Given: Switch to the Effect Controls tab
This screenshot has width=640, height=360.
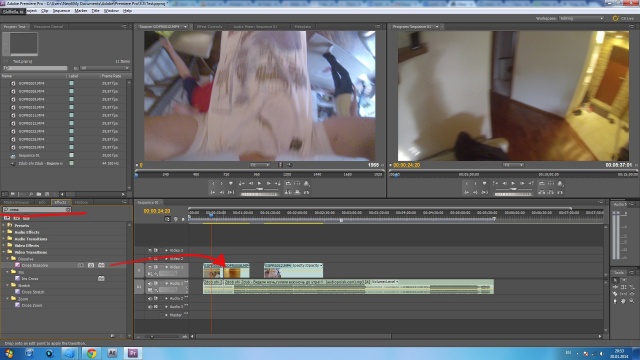Looking at the screenshot, I should point(209,27).
